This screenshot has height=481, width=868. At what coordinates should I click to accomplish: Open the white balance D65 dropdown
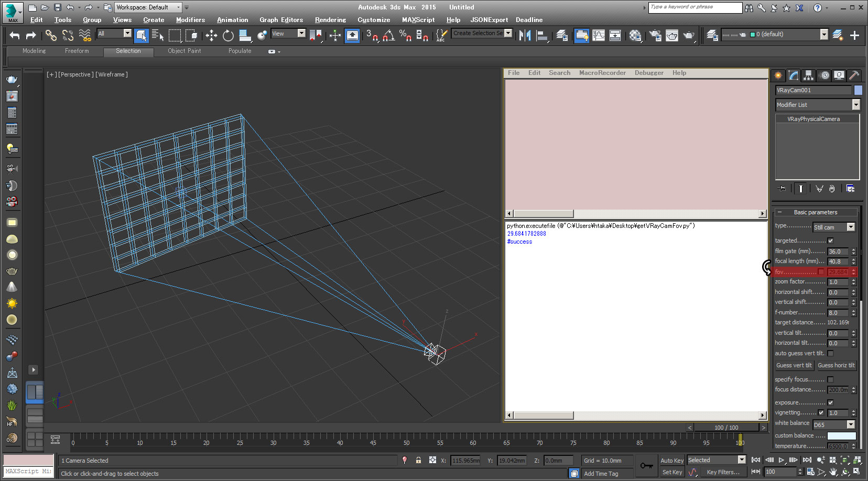tap(834, 425)
